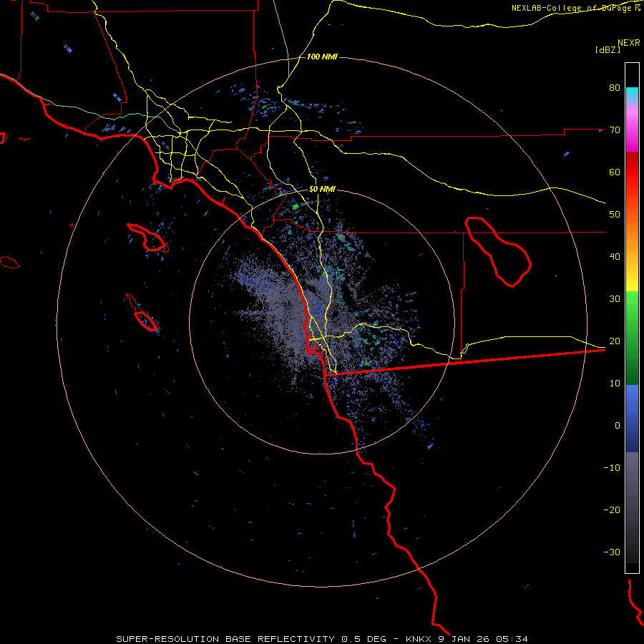Click the 70 value on dBZ scale
The image size is (644, 644).
click(615, 130)
